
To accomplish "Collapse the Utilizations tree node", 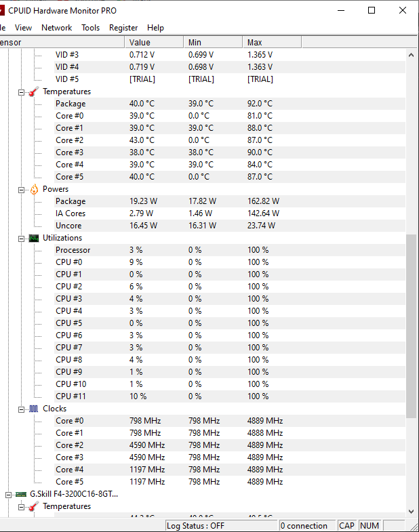I will (x=22, y=238).
